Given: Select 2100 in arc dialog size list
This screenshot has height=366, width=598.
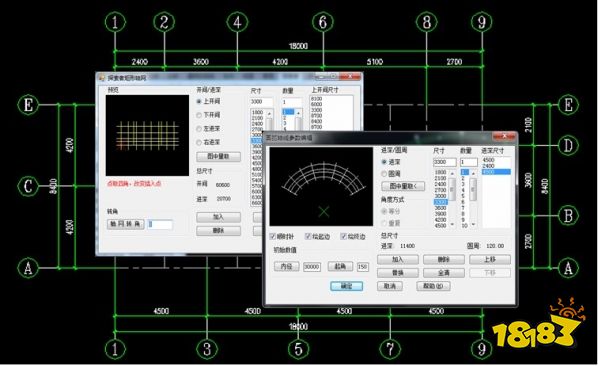Looking at the screenshot, I should [440, 178].
